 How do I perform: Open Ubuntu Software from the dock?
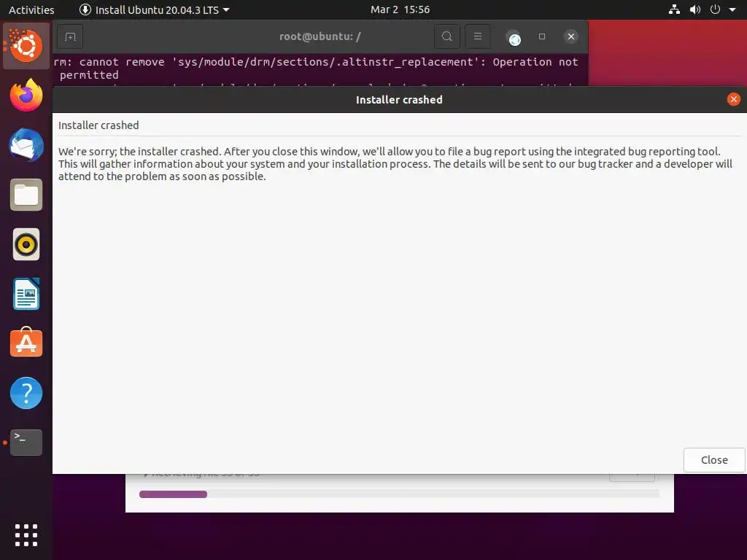click(x=26, y=343)
